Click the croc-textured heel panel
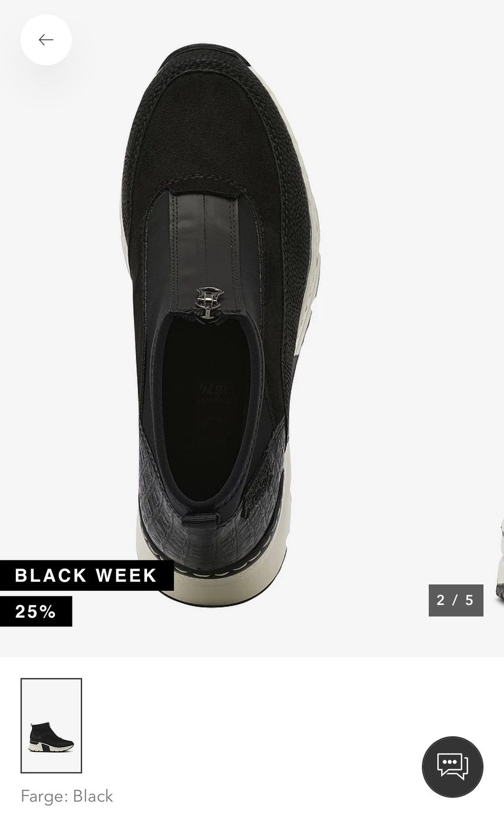 click(x=173, y=520)
